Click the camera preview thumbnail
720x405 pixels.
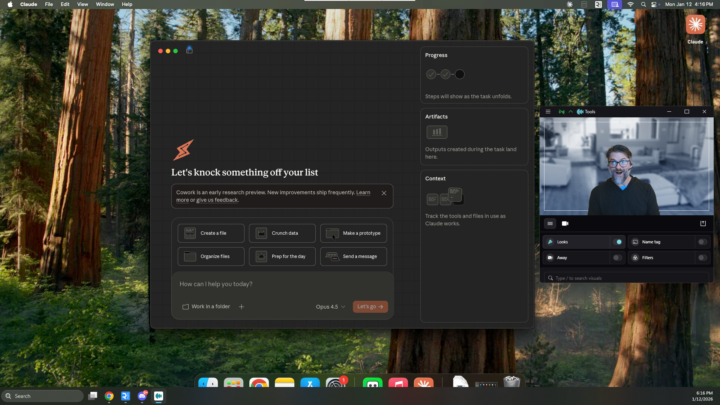[626, 166]
